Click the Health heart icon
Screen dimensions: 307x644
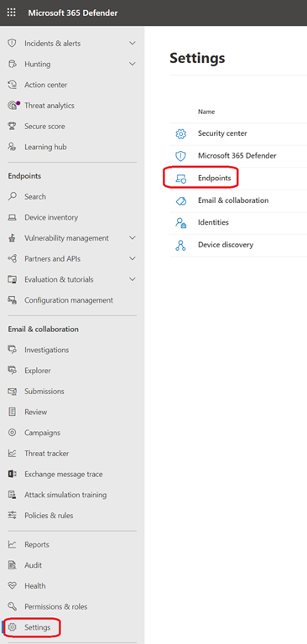click(12, 586)
